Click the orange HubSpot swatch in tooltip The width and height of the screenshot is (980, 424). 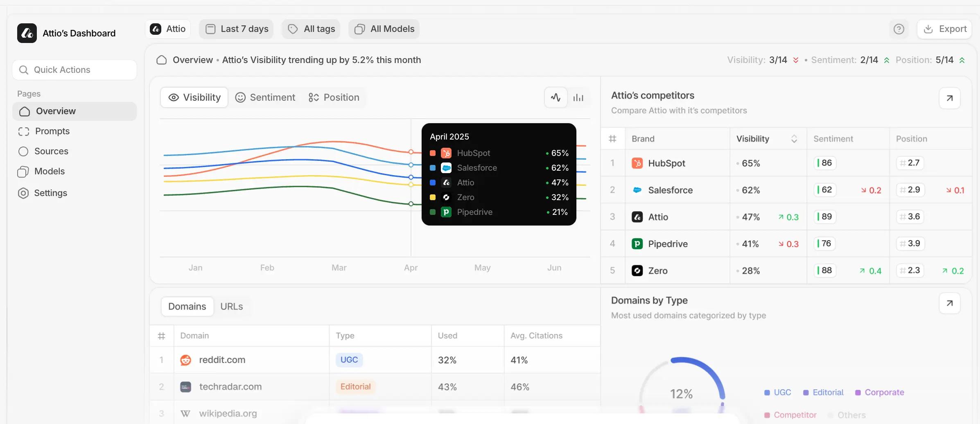pyautogui.click(x=433, y=153)
